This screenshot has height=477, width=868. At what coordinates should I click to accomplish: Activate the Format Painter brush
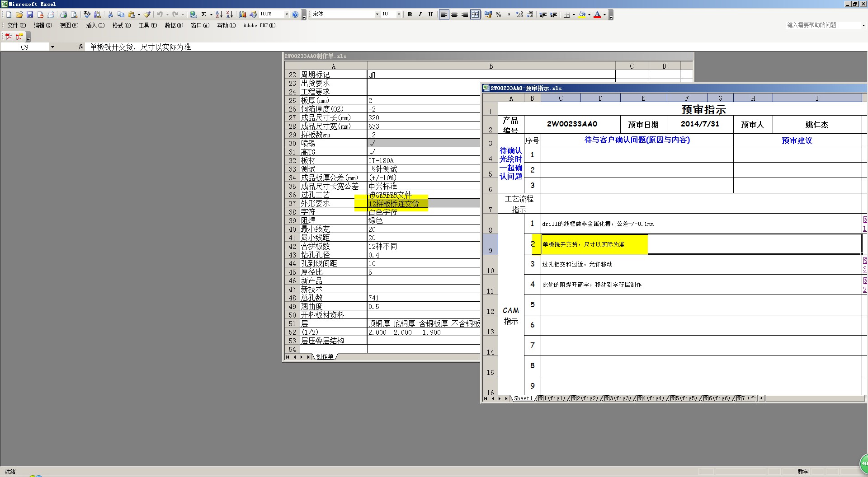(147, 14)
